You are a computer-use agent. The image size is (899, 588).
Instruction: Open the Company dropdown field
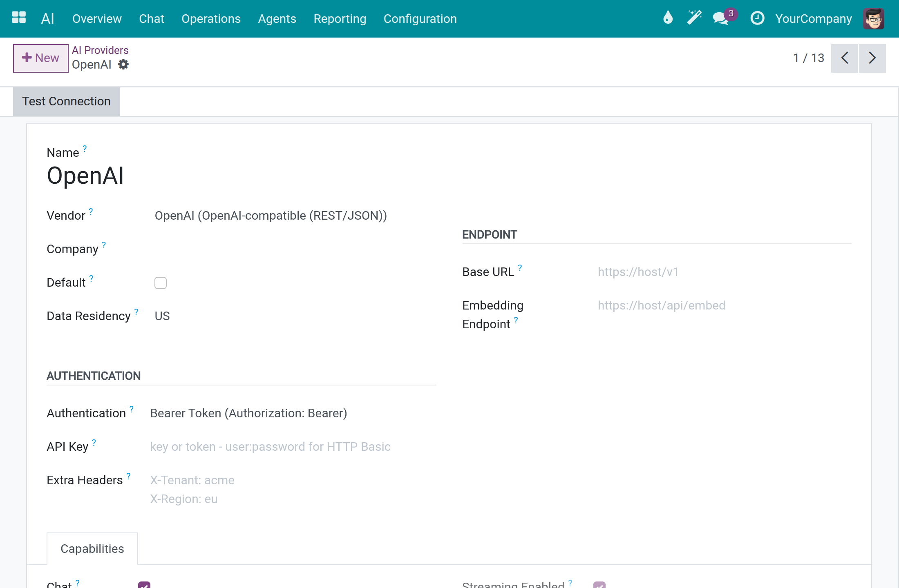tap(295, 249)
